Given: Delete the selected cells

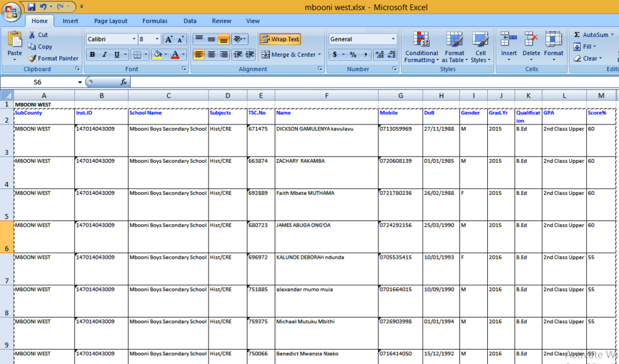Looking at the screenshot, I should pyautogui.click(x=531, y=46).
